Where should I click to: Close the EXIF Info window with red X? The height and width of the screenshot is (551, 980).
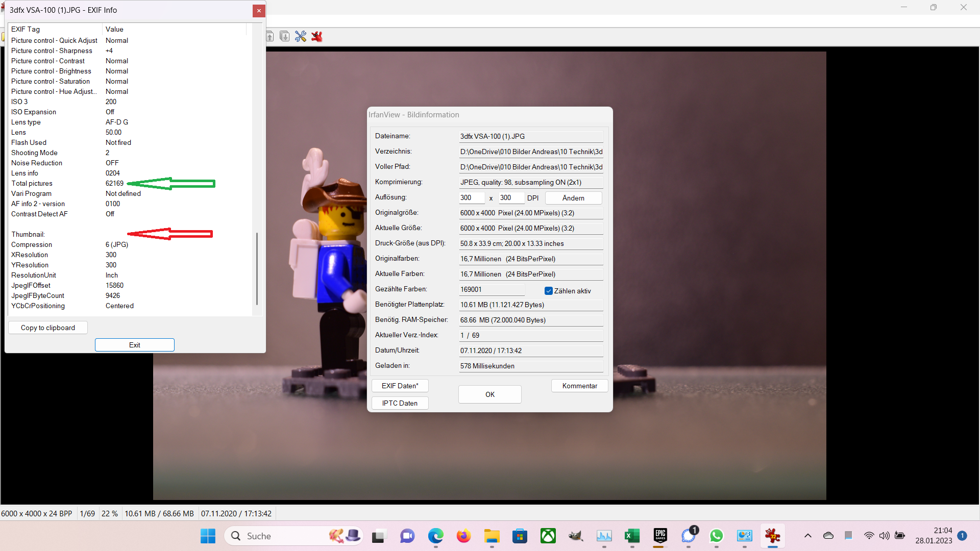pyautogui.click(x=259, y=11)
